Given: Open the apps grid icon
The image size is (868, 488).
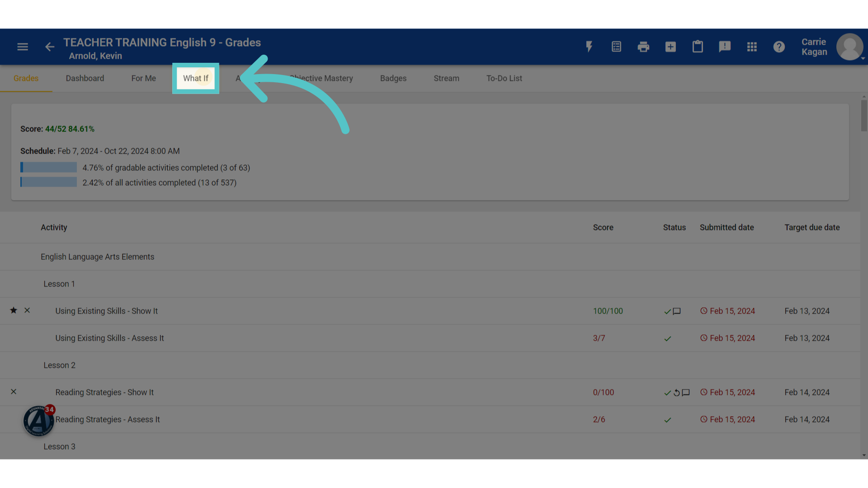Looking at the screenshot, I should coord(752,47).
